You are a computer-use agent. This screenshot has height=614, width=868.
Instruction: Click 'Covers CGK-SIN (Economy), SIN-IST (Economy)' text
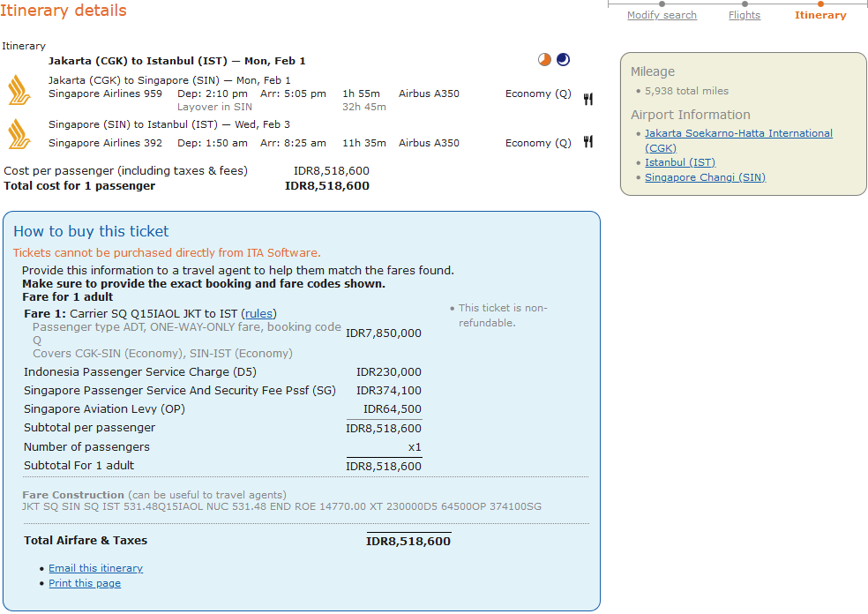point(162,353)
